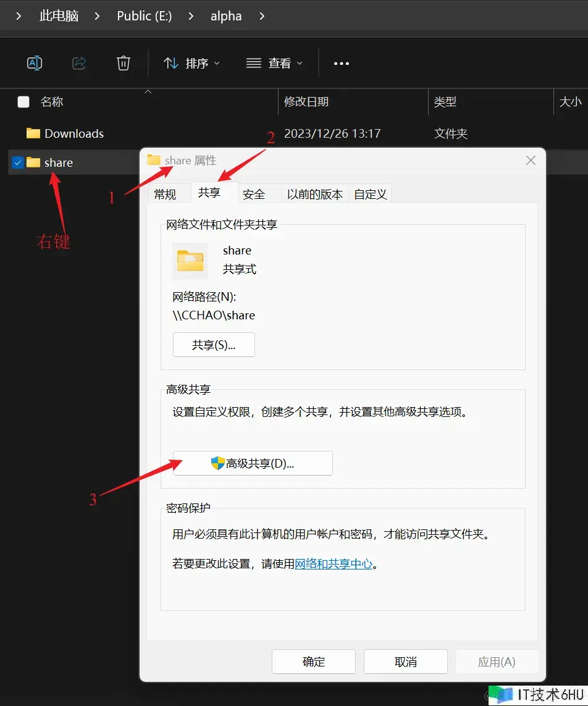The width and height of the screenshot is (588, 706).
Task: Toggle the select-all checkbox beside 名称
Action: [x=23, y=102]
